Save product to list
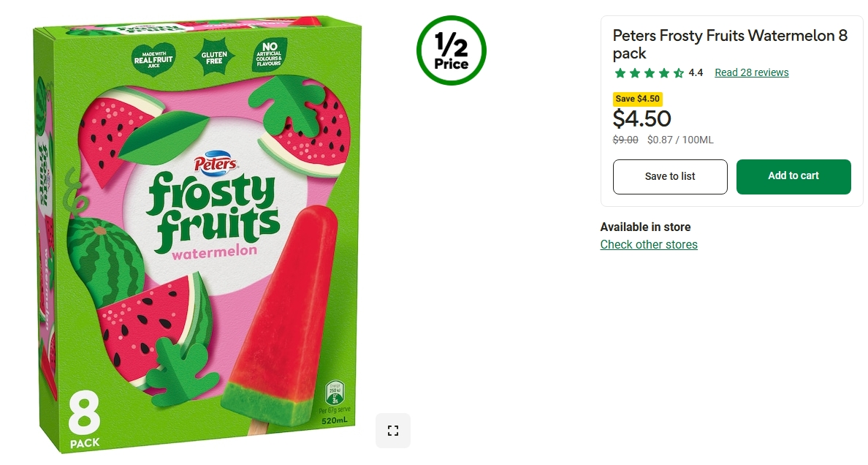Image resolution: width=868 pixels, height=465 pixels. coord(670,176)
